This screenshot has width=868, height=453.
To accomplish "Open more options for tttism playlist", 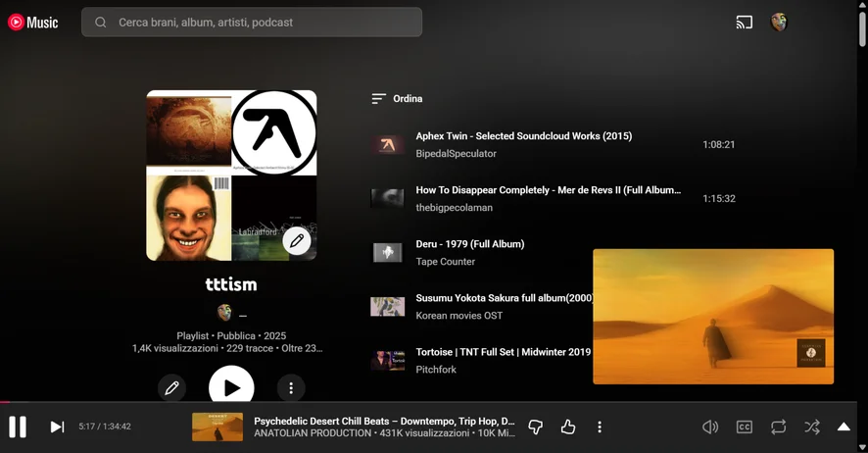I will point(291,388).
